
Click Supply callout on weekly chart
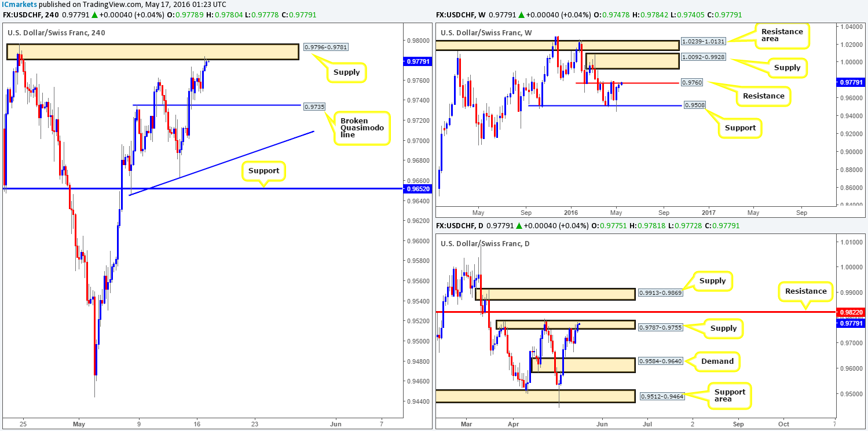click(x=787, y=68)
